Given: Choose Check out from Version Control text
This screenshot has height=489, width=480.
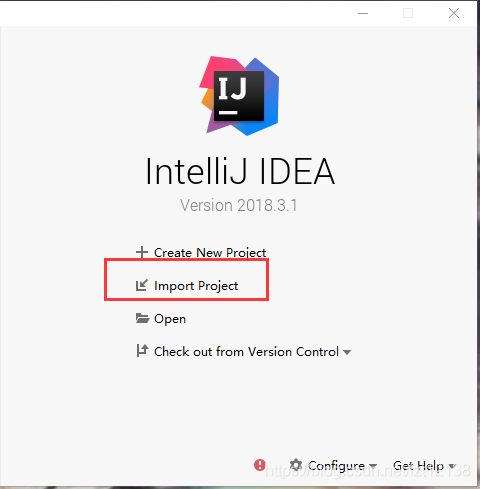Looking at the screenshot, I should tap(246, 352).
